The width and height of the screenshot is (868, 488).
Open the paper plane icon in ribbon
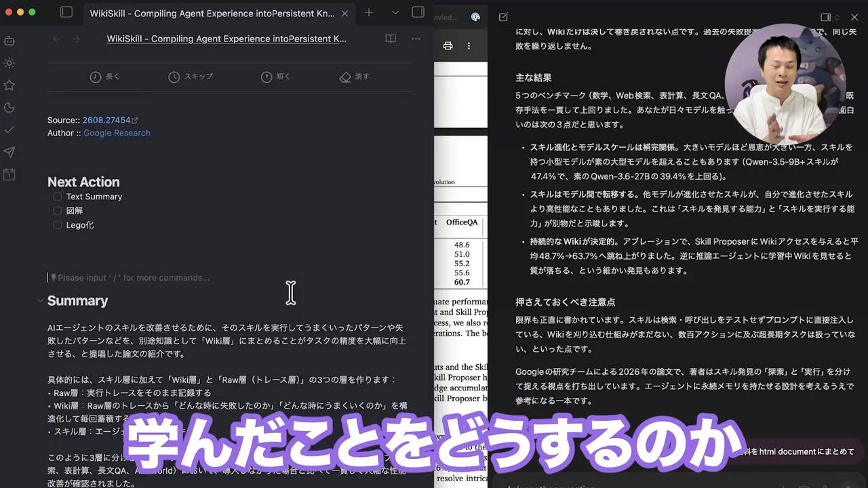coord(9,152)
